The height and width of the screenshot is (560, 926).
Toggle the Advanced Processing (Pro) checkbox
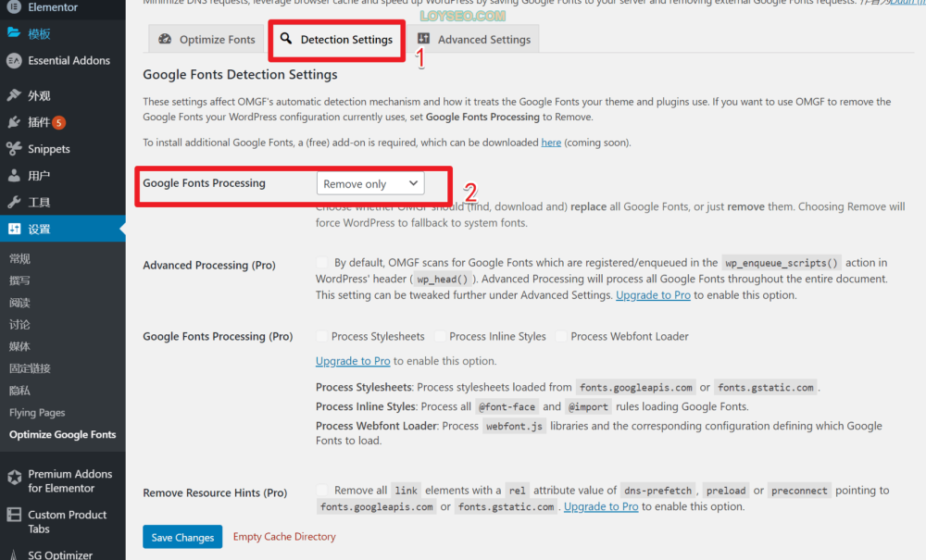point(322,262)
